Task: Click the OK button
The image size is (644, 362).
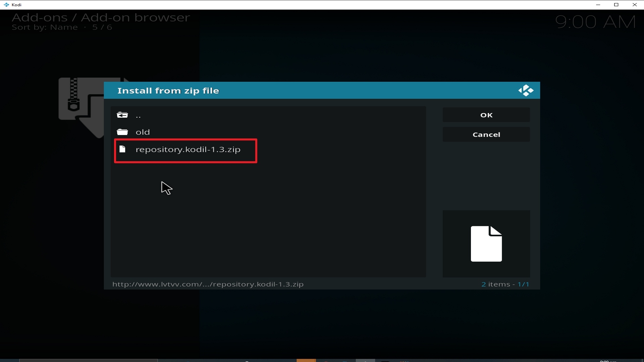Action: pos(486,115)
